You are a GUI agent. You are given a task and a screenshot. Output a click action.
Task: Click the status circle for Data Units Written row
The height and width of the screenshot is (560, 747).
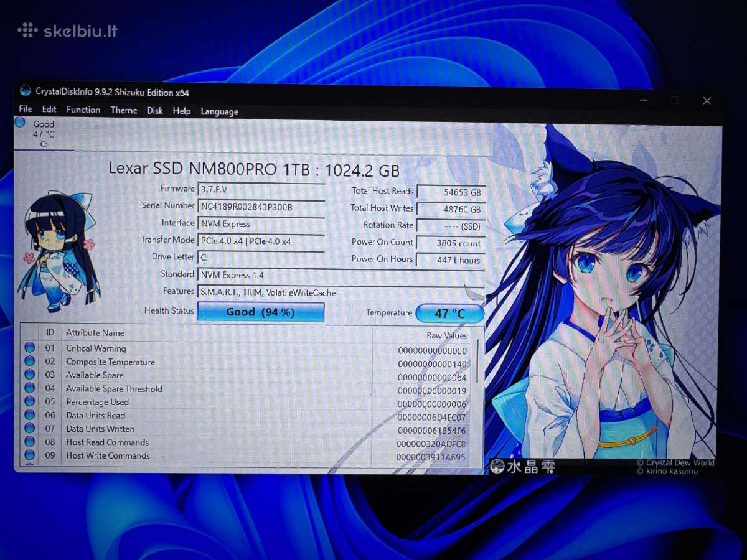29,428
